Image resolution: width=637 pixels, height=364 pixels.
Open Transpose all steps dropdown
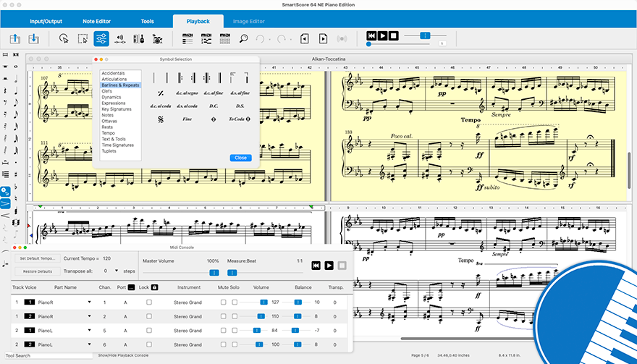click(x=117, y=271)
